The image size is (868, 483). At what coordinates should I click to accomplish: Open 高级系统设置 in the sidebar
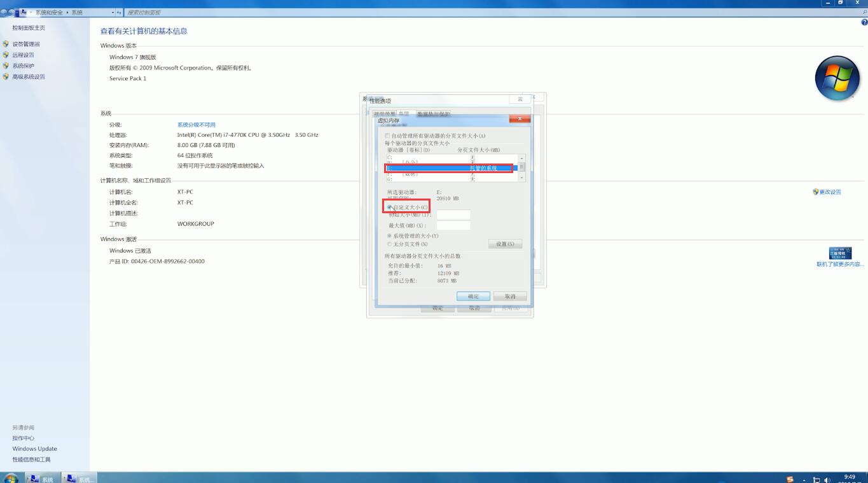point(29,76)
